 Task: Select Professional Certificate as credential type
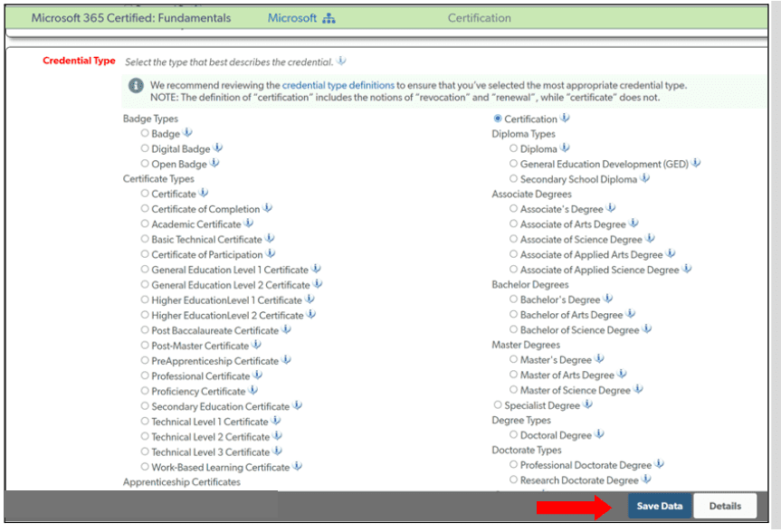pyautogui.click(x=145, y=375)
